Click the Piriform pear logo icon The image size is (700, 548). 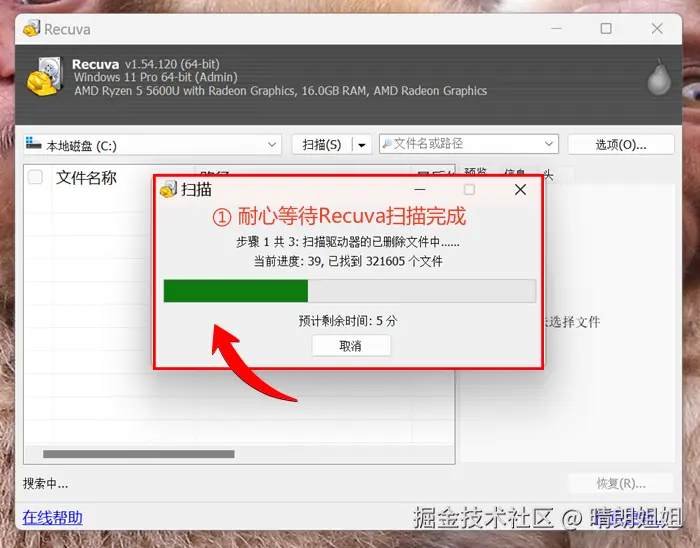click(x=659, y=77)
